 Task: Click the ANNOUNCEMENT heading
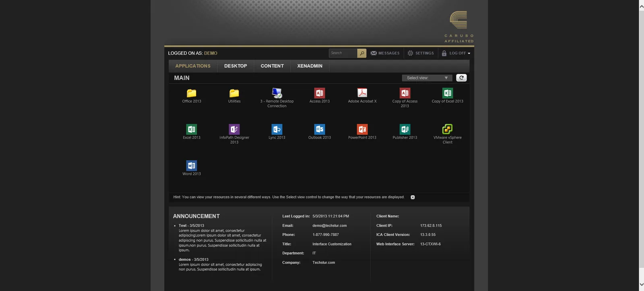click(196, 216)
